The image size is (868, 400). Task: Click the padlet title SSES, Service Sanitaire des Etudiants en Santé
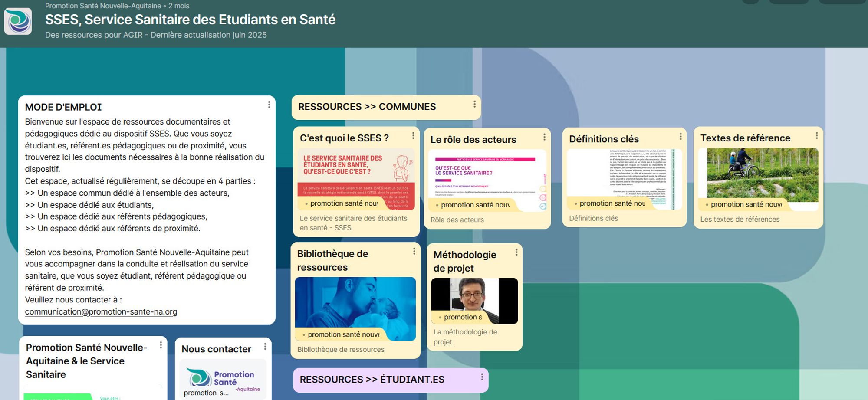(x=190, y=20)
